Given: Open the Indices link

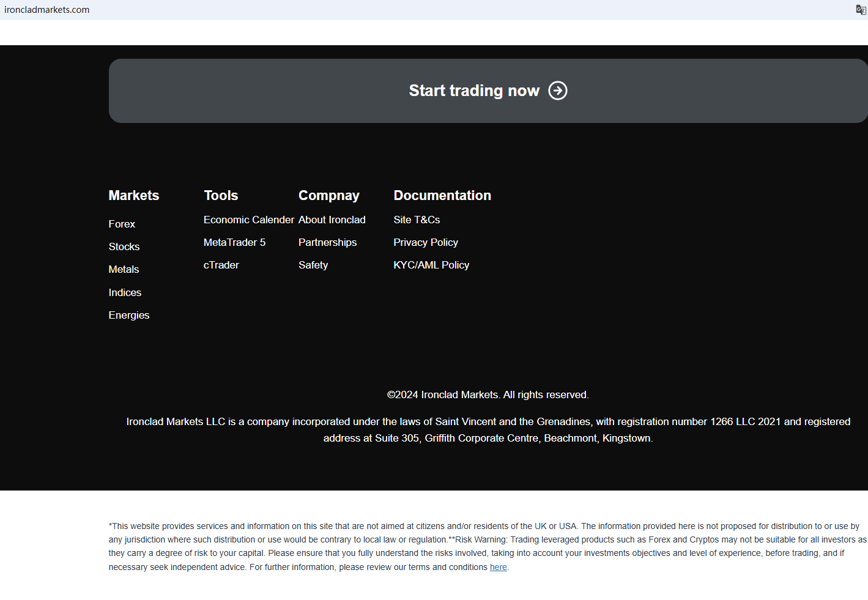Looking at the screenshot, I should [x=125, y=292].
